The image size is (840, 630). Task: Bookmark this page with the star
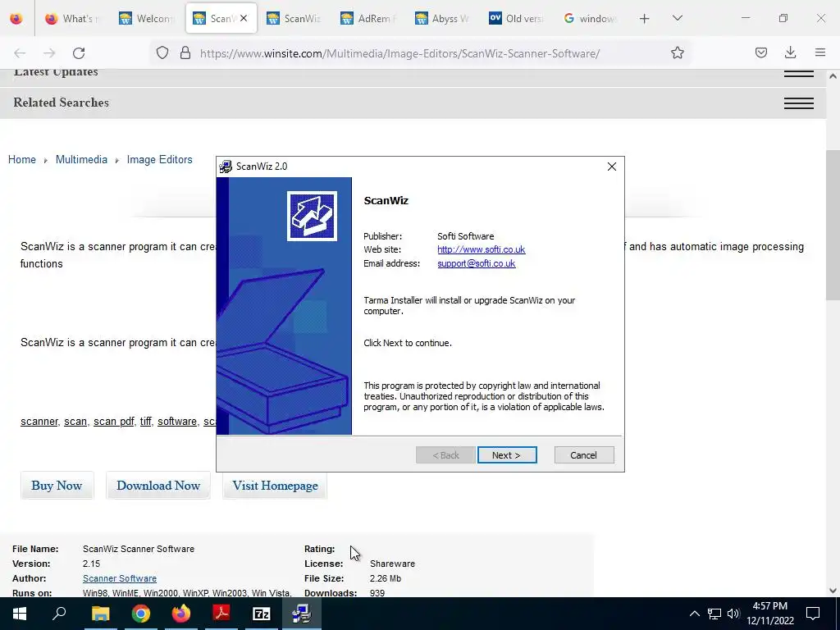click(677, 52)
